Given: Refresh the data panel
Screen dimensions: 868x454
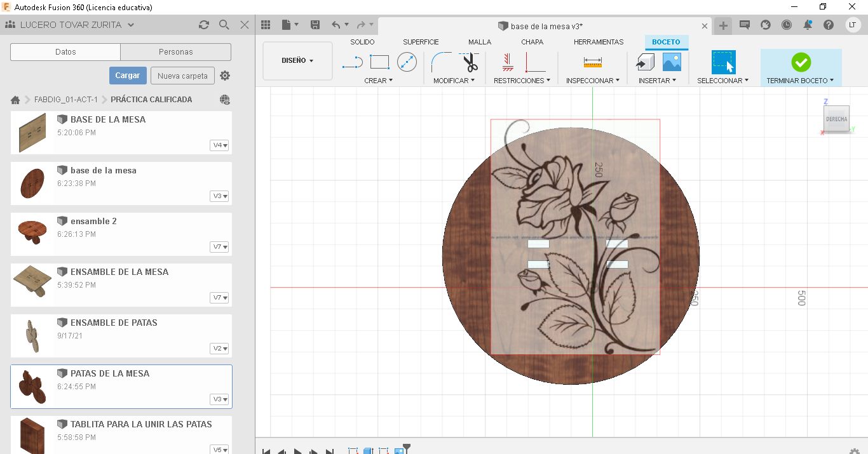Looking at the screenshot, I should point(203,25).
